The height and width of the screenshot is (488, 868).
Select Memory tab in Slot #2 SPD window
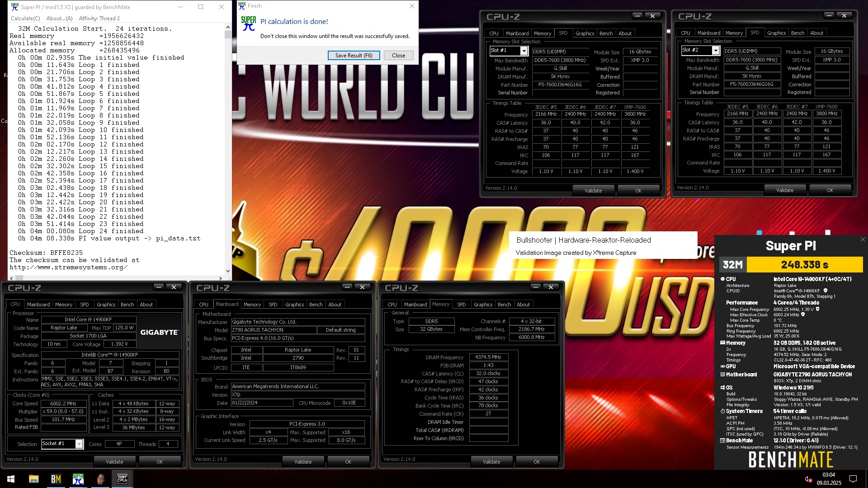pos(734,33)
